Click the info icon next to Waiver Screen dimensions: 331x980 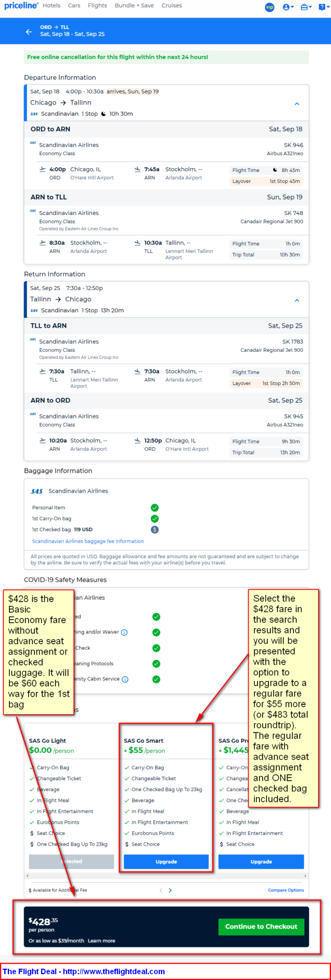click(x=124, y=632)
